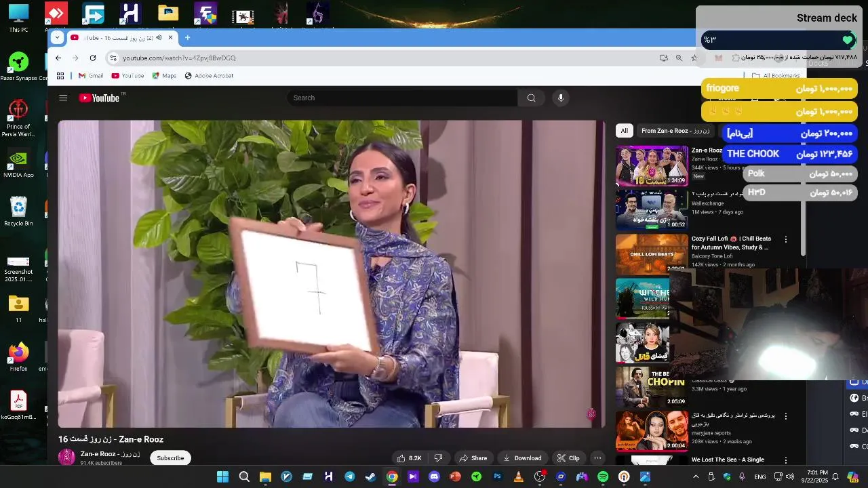
Task: Open VLC media player from the taskbar
Action: click(518, 477)
